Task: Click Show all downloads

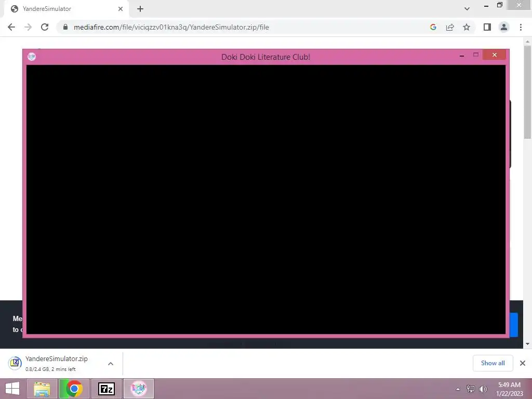Action: point(493,363)
